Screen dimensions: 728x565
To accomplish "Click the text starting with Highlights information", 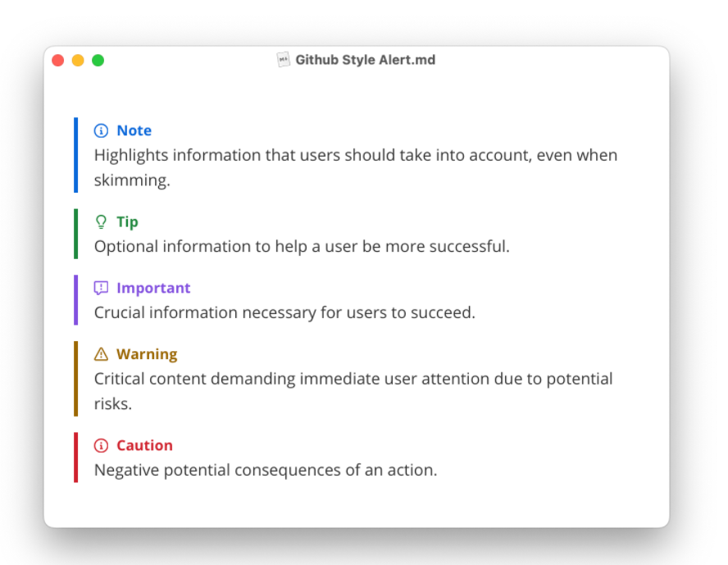I will pos(356,167).
